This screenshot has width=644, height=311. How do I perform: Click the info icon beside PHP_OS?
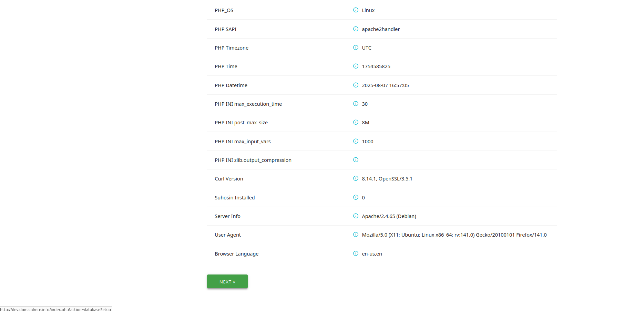pyautogui.click(x=356, y=10)
